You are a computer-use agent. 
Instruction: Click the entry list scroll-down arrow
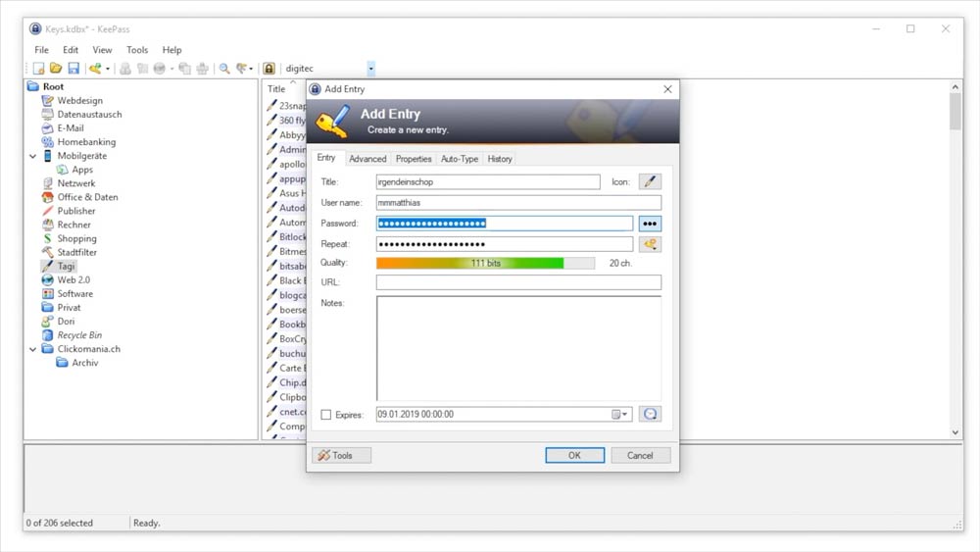click(955, 432)
